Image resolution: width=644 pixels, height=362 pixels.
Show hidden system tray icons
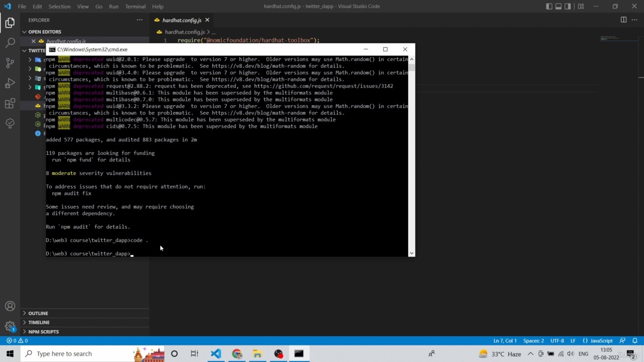(x=530, y=353)
